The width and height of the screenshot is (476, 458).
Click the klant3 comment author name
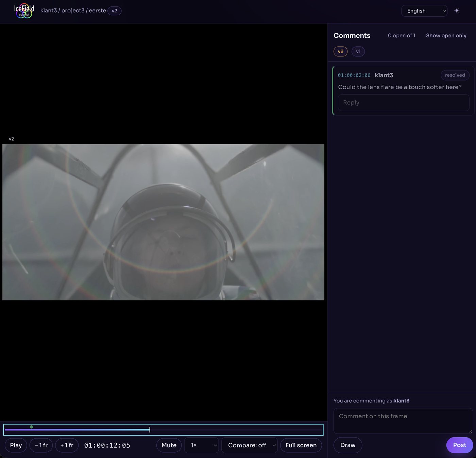click(x=384, y=75)
